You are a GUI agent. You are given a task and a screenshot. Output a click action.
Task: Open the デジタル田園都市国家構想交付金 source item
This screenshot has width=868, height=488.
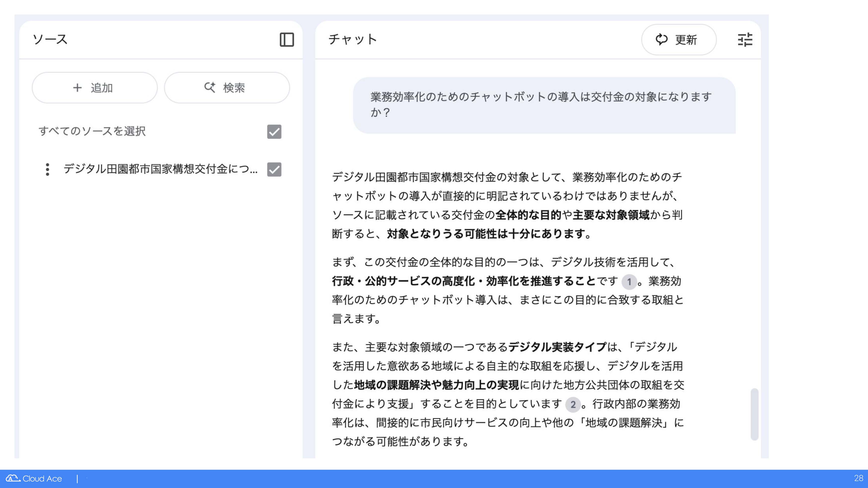click(160, 169)
